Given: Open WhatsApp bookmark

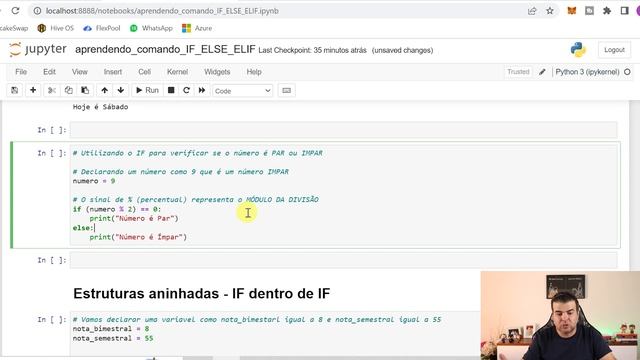Looking at the screenshot, I should 151,28.
